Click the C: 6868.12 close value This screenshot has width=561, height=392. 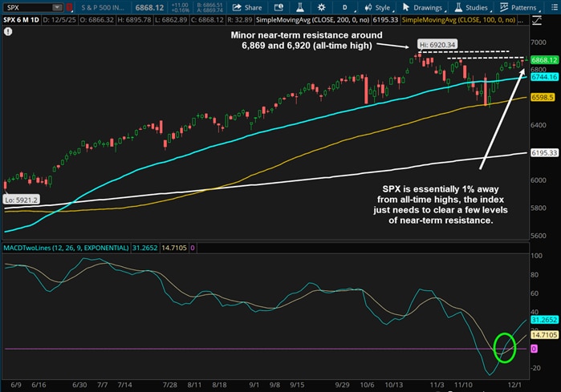(208, 20)
